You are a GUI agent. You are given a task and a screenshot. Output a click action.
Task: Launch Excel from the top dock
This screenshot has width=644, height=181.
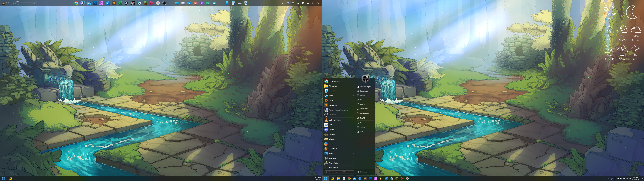pos(120,3)
